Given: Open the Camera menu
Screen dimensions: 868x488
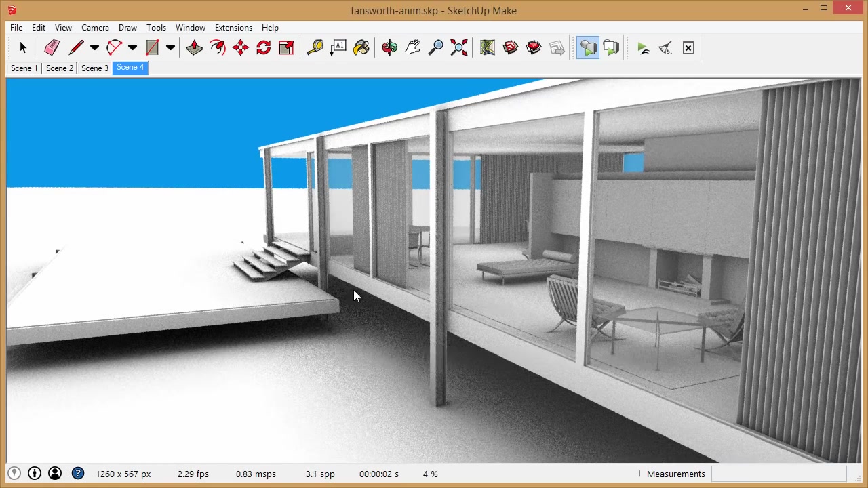Looking at the screenshot, I should pos(95,28).
